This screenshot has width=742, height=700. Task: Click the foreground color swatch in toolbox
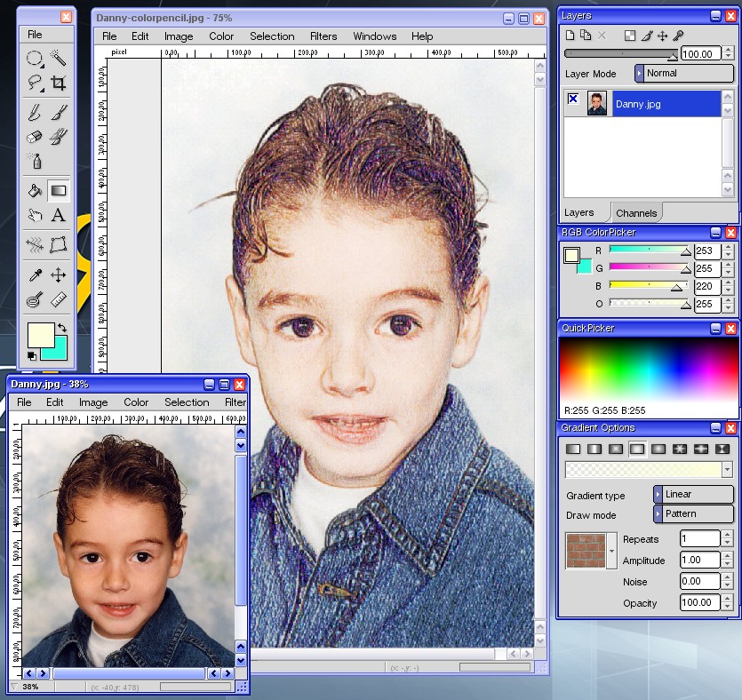[41, 335]
